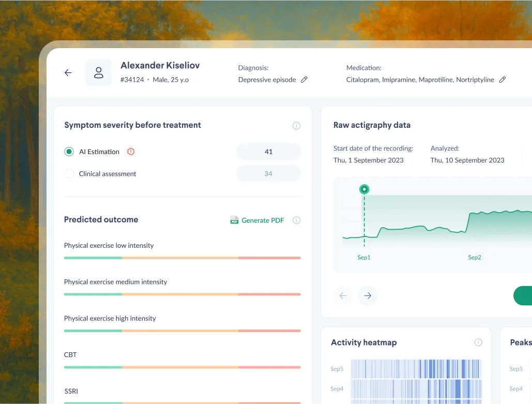532x404 pixels.
Task: Click the Physical exercise medium intensity bar
Action: coord(182,294)
